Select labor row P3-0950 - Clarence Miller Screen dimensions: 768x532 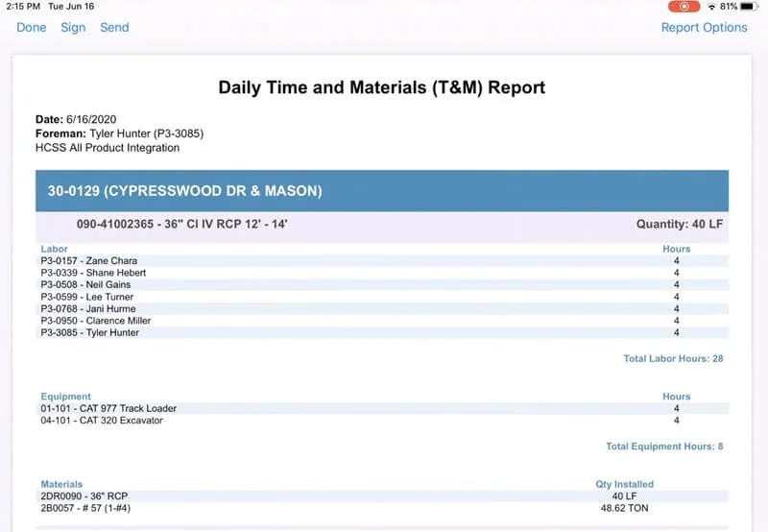(x=382, y=321)
